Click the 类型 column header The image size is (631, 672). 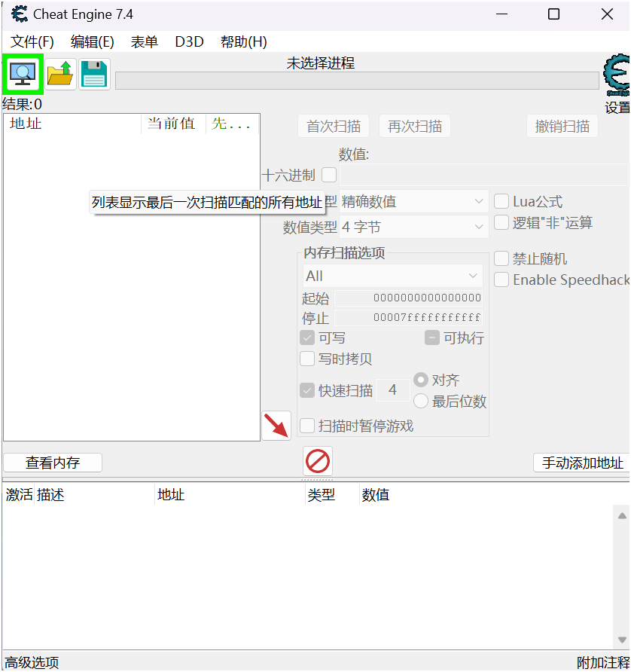click(x=332, y=495)
